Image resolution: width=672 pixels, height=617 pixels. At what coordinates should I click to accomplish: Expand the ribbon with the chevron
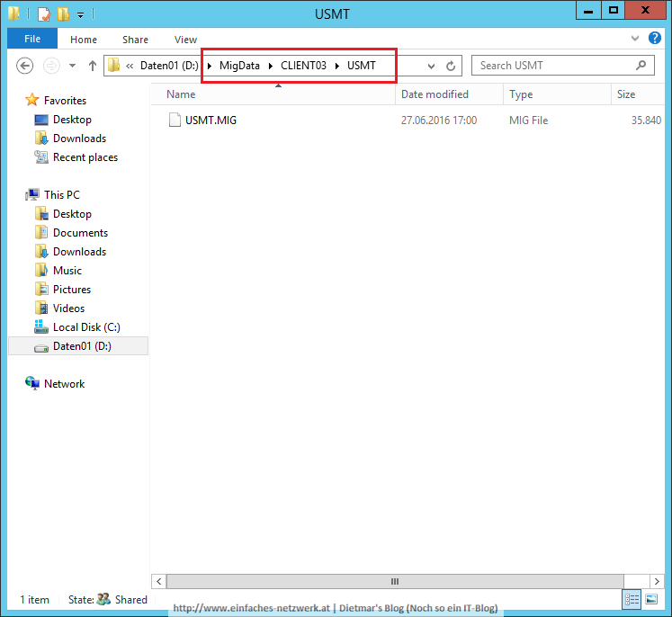pos(635,39)
